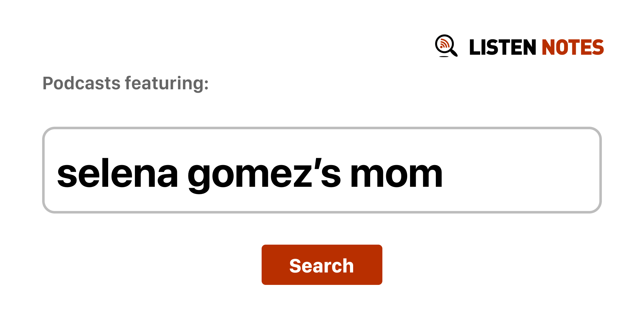Click the red podcast signal inside the magnifier

coord(444,43)
